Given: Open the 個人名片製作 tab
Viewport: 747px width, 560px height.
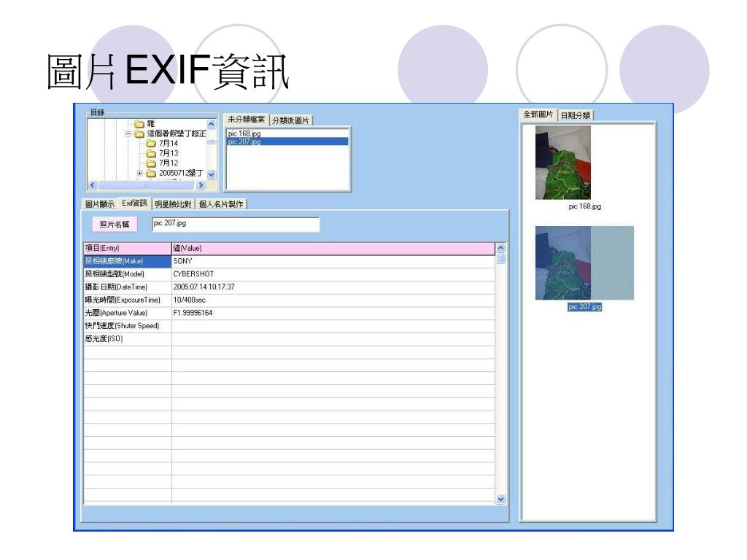Looking at the screenshot, I should 221,204.
